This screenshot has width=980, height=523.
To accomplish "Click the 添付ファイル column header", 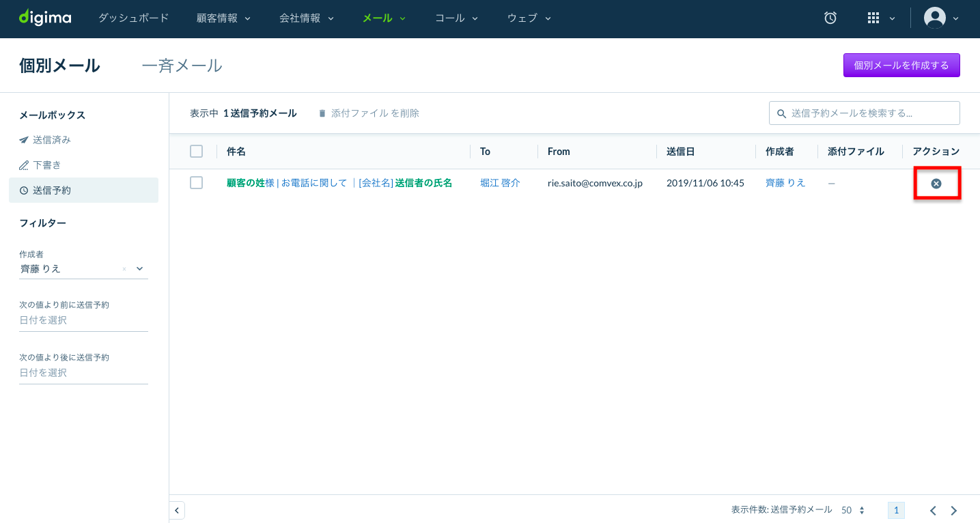I will pos(856,152).
